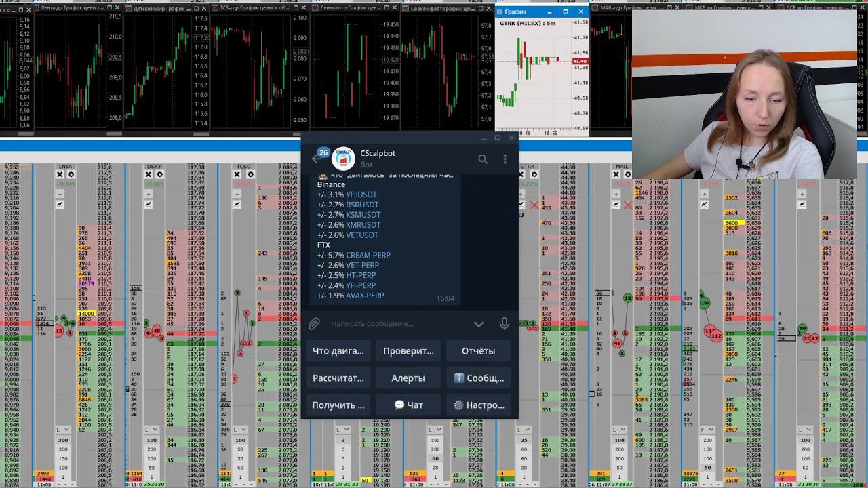Select the 'График' GTRK chart window title
Screen dimensions: 868x488
[515, 12]
